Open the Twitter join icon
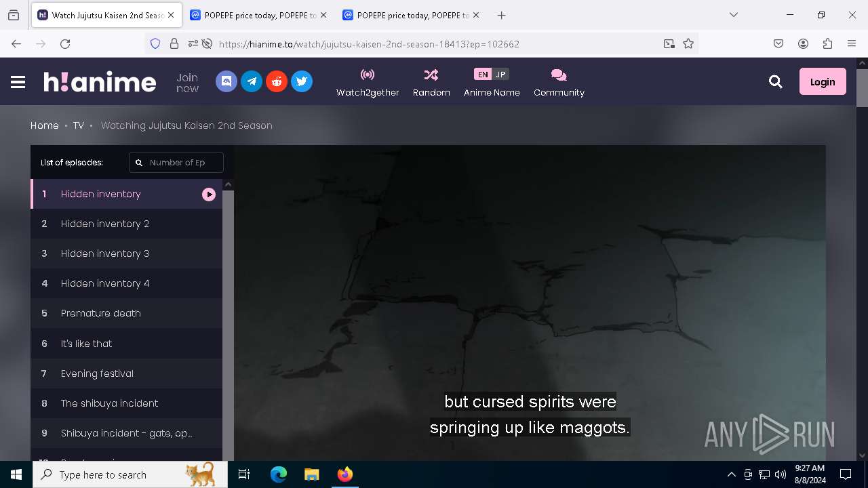 tap(302, 81)
